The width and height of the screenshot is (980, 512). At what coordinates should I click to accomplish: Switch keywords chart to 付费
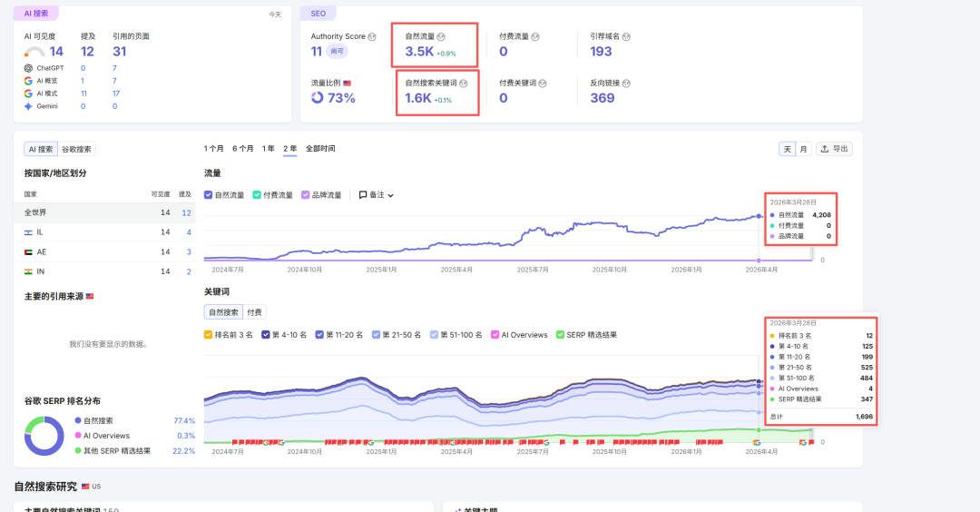(254, 312)
